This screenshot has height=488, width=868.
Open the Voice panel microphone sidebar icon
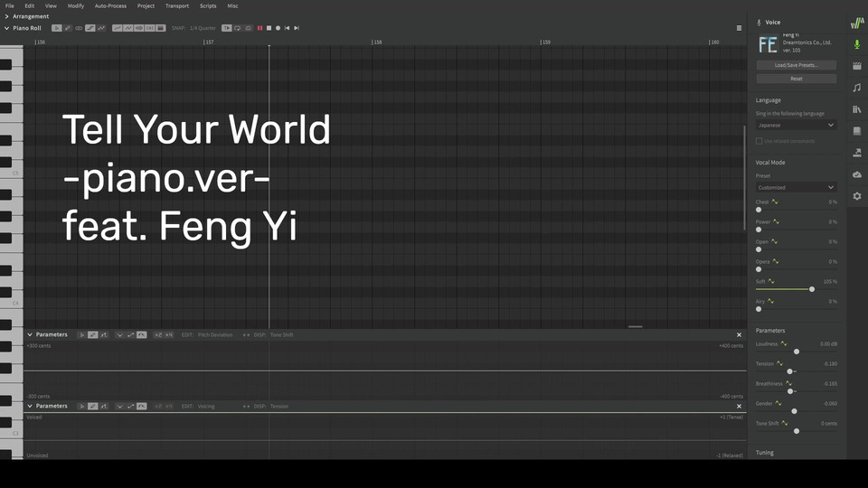pyautogui.click(x=857, y=44)
